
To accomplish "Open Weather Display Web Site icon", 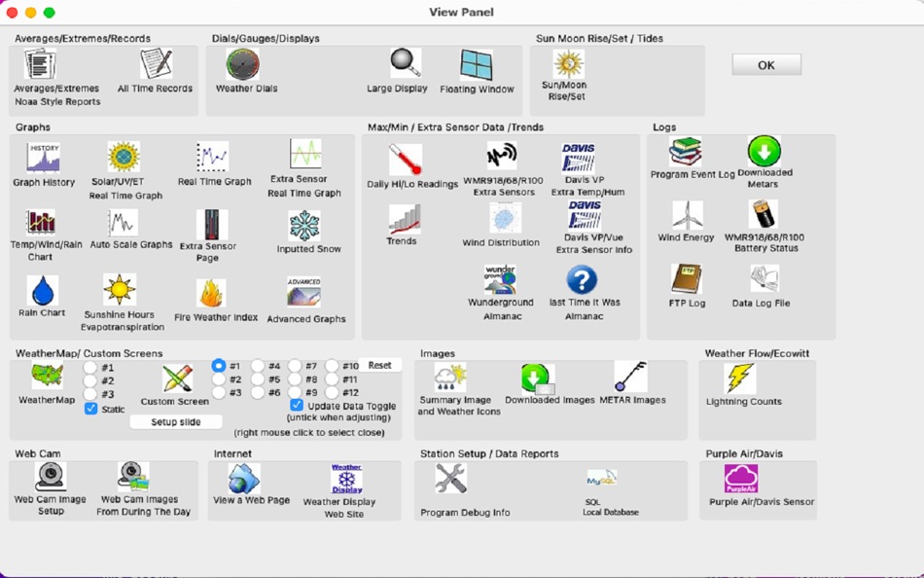I will [346, 479].
